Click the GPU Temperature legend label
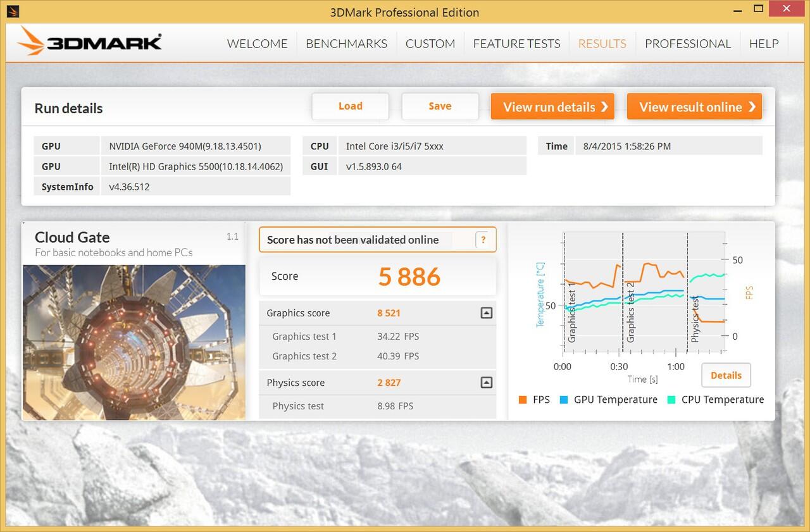 pos(616,400)
